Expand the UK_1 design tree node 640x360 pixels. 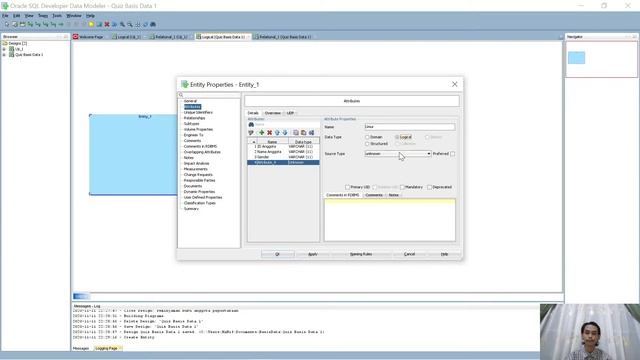tap(4, 49)
